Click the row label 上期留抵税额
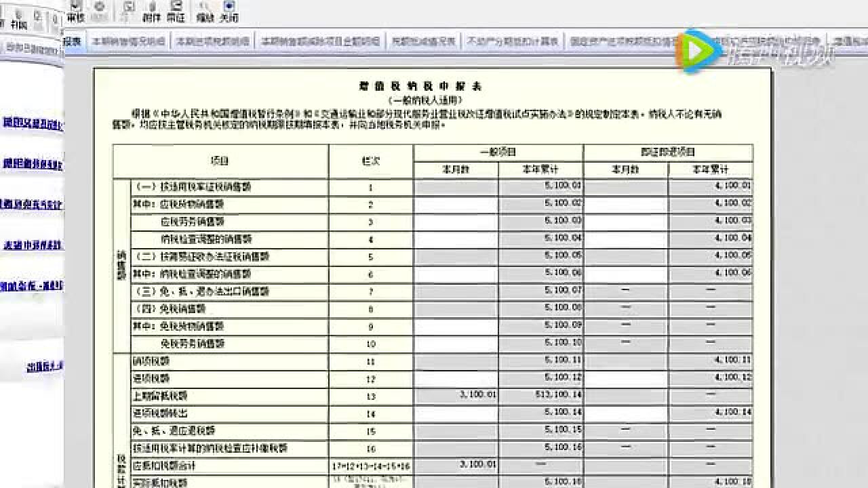This screenshot has height=488, width=868. point(160,396)
